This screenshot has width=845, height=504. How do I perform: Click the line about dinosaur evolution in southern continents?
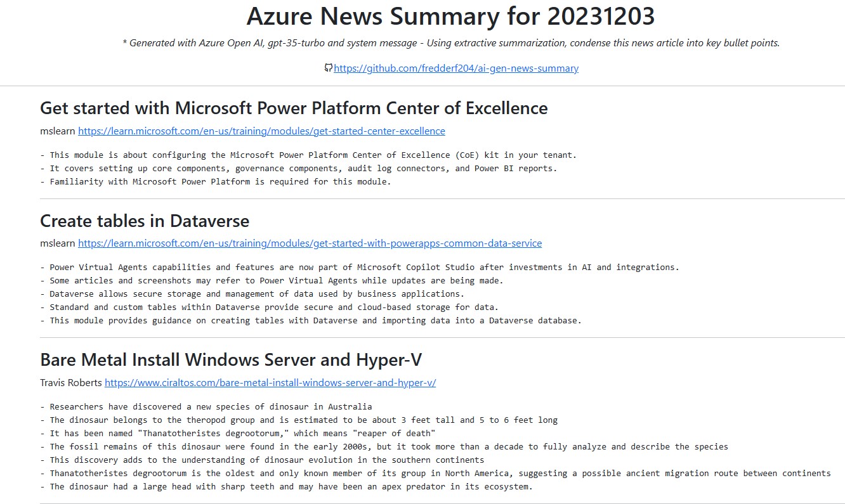point(262,460)
